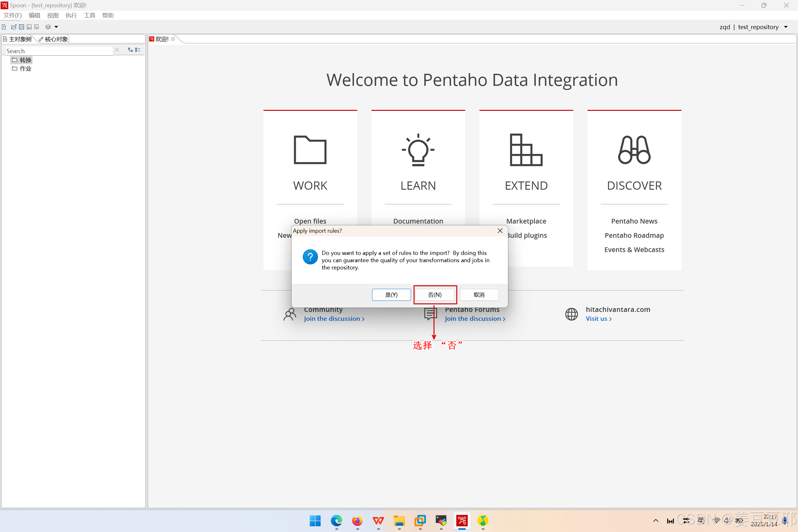This screenshot has height=532, width=798.
Task: Click the expand tree icon beside Search
Action: (x=130, y=50)
